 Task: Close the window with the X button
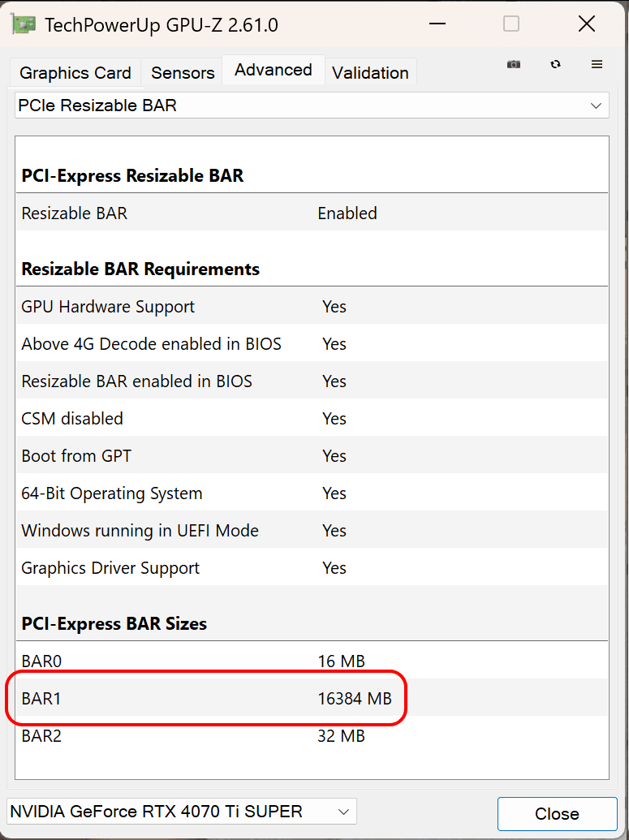point(587,24)
